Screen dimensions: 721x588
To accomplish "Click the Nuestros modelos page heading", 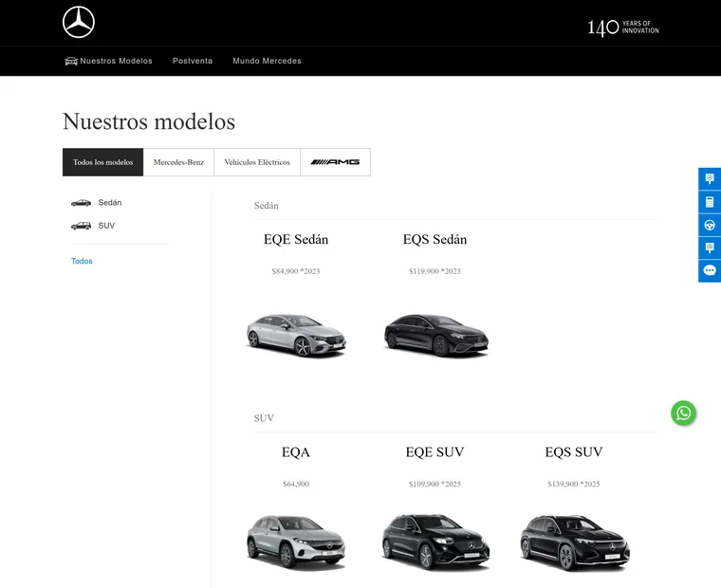I will [149, 121].
